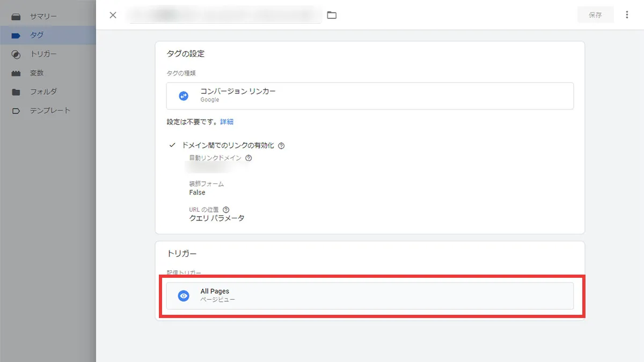Open the overflow three-dot menu
644x362 pixels.
coord(627,14)
